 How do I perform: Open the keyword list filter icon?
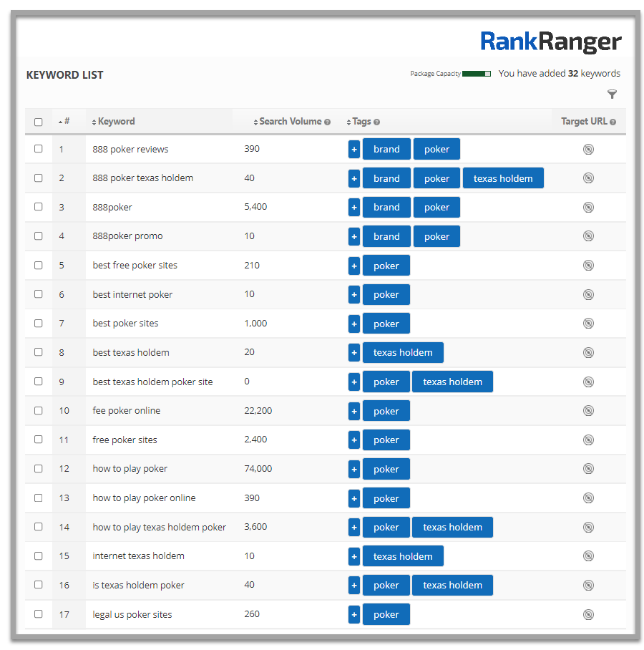click(611, 94)
